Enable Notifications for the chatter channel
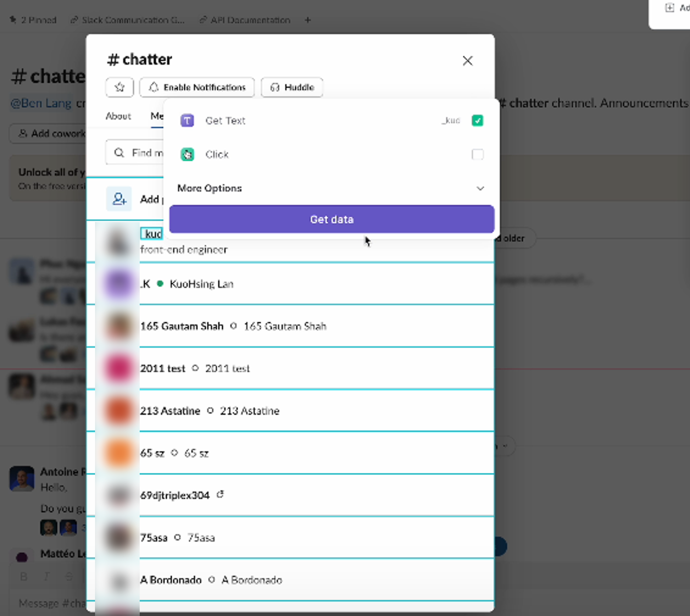 pos(197,87)
